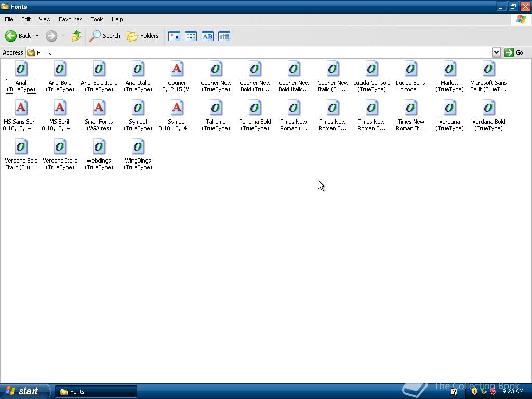
Task: Toggle the Folders pane button
Action: click(x=142, y=36)
